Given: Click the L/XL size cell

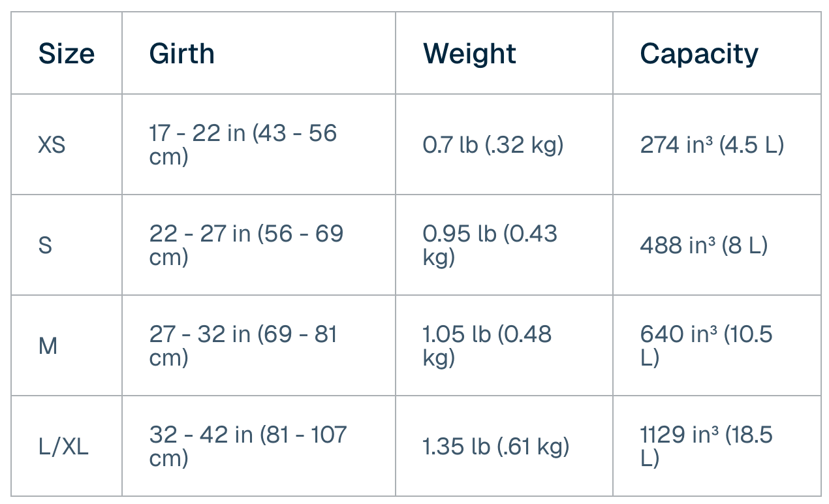Looking at the screenshot, I should click(x=63, y=447).
